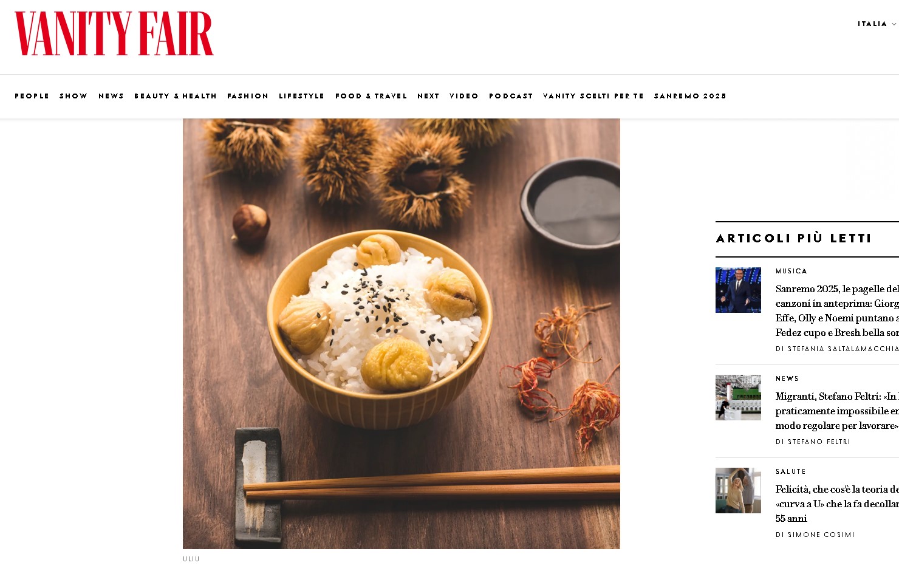Image resolution: width=899 pixels, height=588 pixels.
Task: Open the PODCAST page
Action: point(511,96)
